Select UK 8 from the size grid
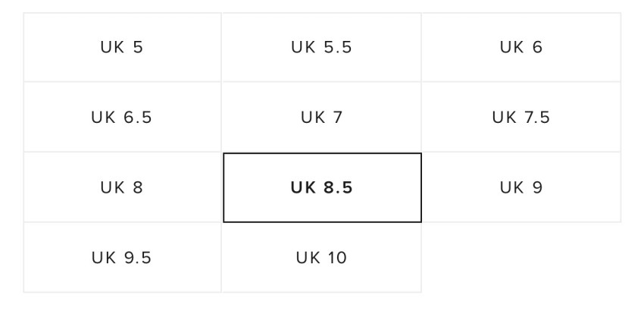Screen dimensions: 644x314 122,187
